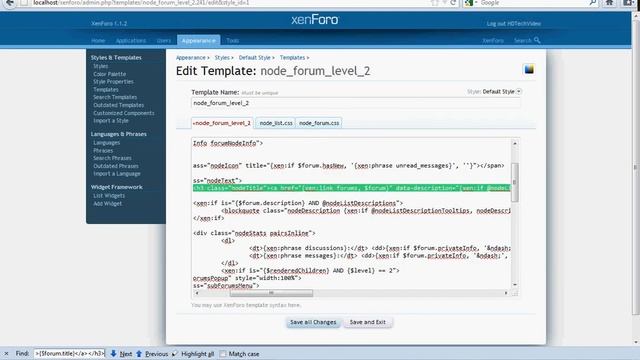Open Styles in the sidebar
This screenshot has height=360, width=640.
[x=100, y=66]
